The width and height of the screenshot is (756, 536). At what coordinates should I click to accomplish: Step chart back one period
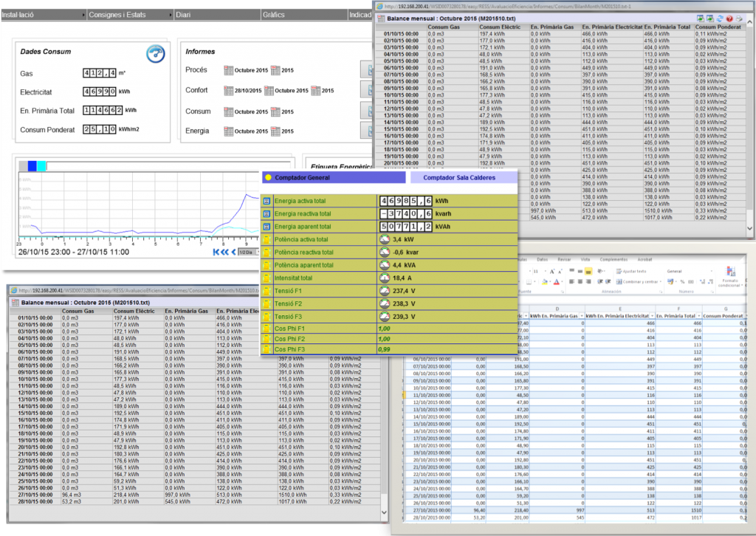point(233,252)
